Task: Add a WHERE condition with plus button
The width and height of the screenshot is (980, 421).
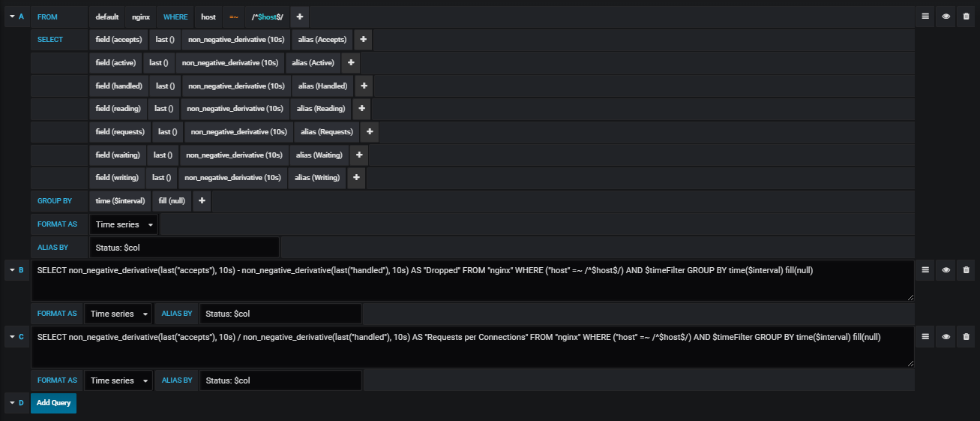Action: [299, 17]
